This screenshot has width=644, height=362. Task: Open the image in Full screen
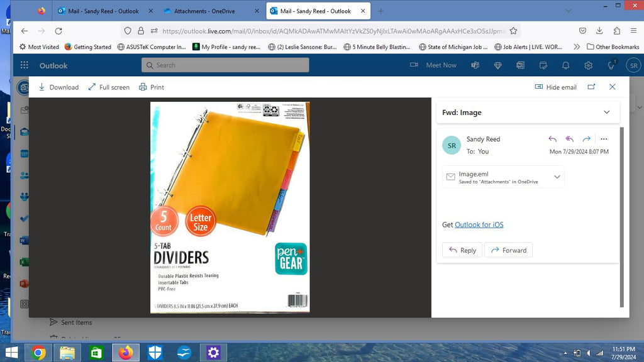tap(109, 87)
